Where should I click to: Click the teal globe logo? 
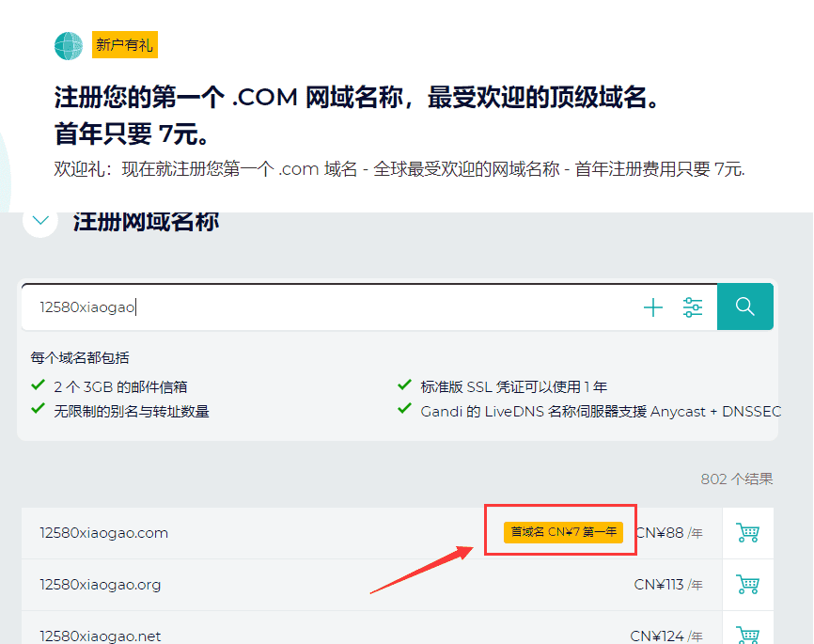67,44
